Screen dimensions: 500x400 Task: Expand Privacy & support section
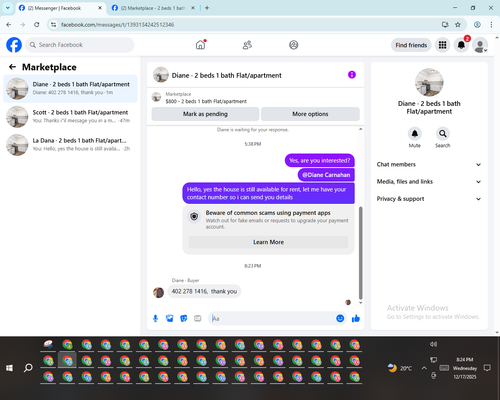pyautogui.click(x=429, y=199)
